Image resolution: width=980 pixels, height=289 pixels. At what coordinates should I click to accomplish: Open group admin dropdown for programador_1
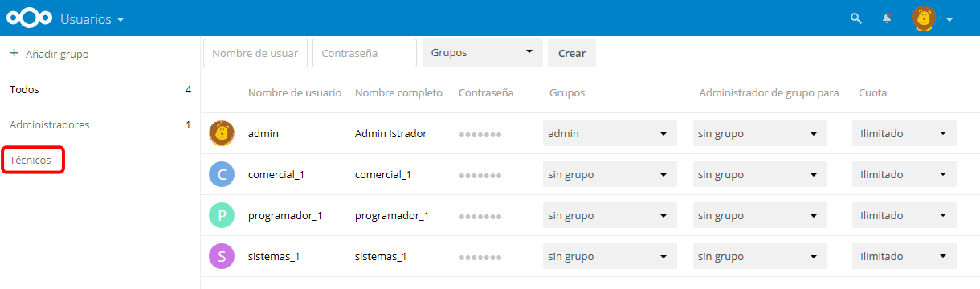[760, 215]
